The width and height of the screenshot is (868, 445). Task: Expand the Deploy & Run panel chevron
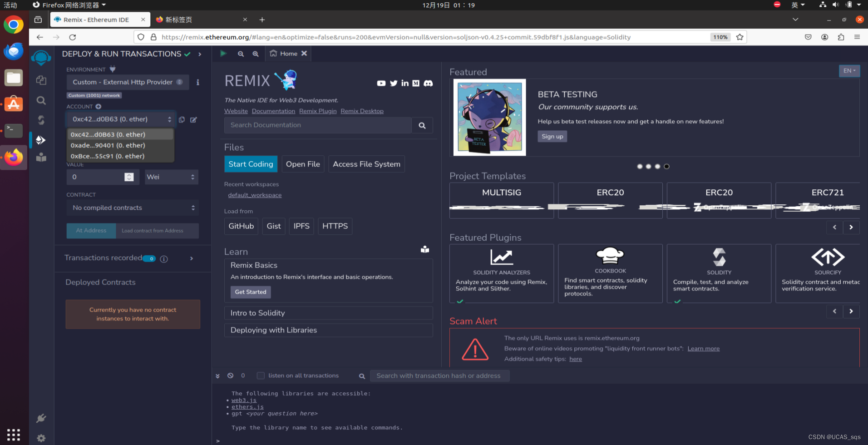200,54
